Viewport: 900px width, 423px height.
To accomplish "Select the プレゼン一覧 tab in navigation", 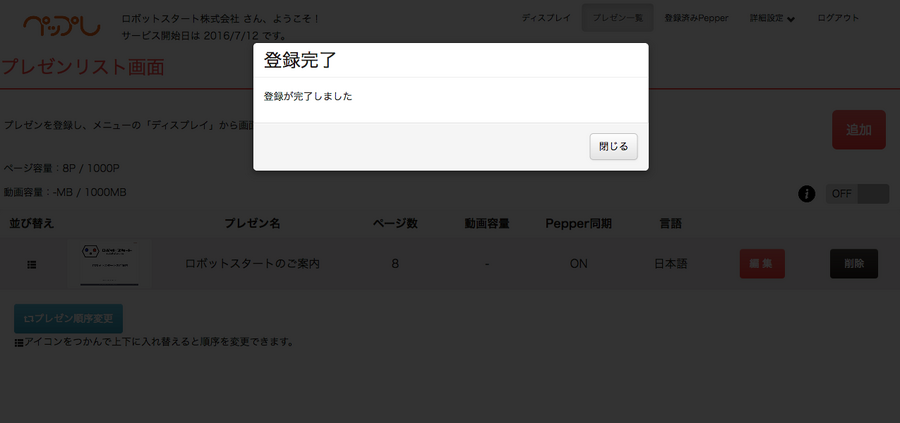I will 617,18.
